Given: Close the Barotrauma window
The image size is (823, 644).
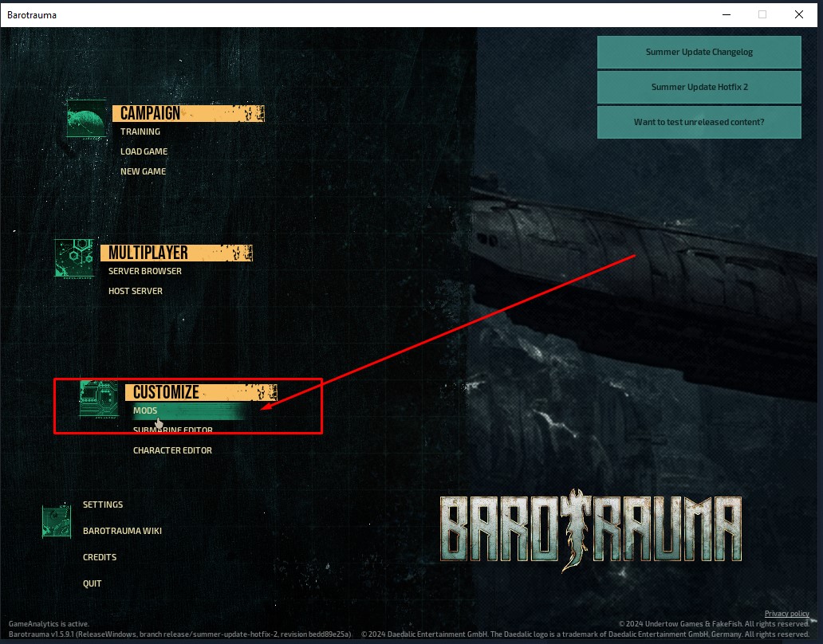Looking at the screenshot, I should [x=799, y=14].
